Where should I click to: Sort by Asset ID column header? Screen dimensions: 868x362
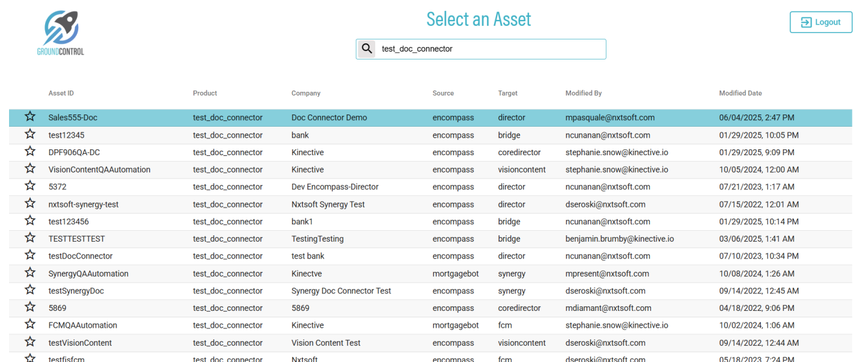coord(61,93)
